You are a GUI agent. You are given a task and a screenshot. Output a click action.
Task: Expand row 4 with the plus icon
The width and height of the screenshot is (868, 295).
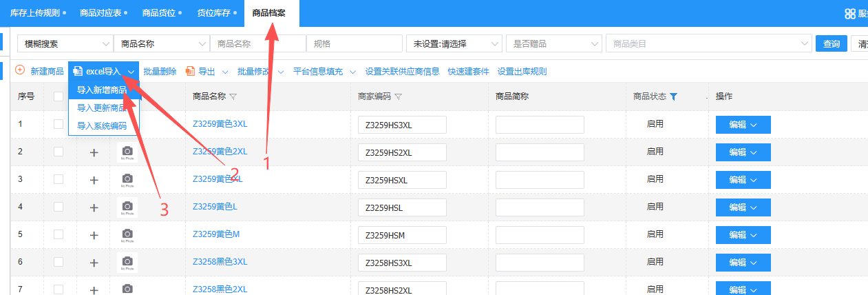click(94, 207)
